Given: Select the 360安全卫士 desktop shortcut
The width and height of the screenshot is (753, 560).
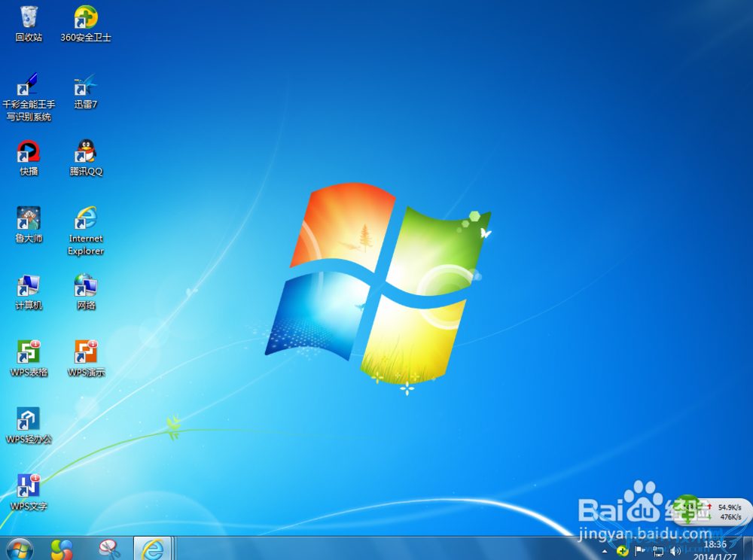Looking at the screenshot, I should pyautogui.click(x=86, y=18).
